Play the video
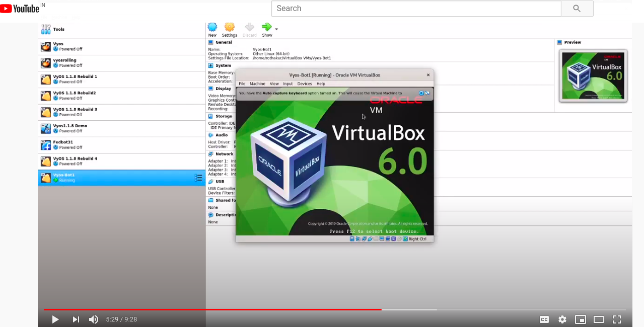Screen dimensions: 644x327 [x=55, y=319]
